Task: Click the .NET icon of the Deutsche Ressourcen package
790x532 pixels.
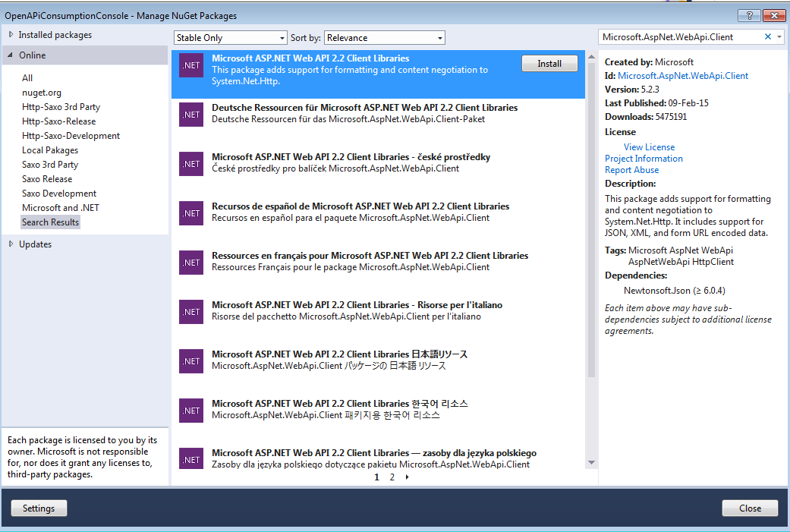Action: 191,115
